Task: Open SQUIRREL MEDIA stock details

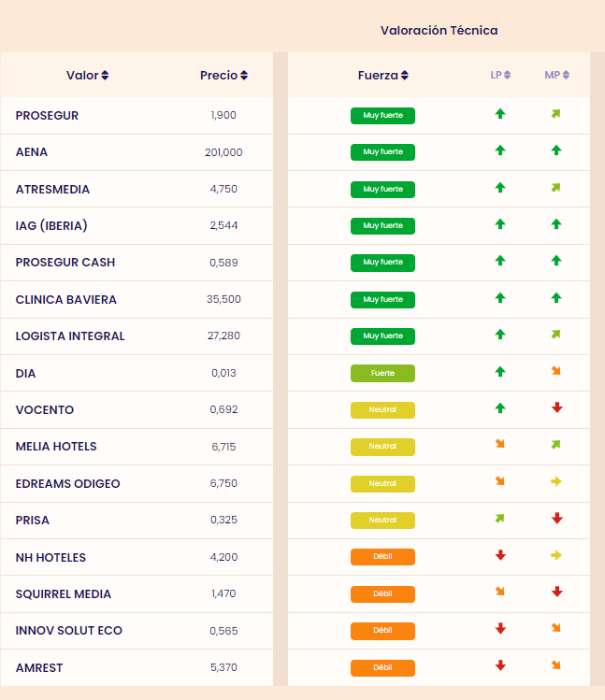Action: (64, 594)
